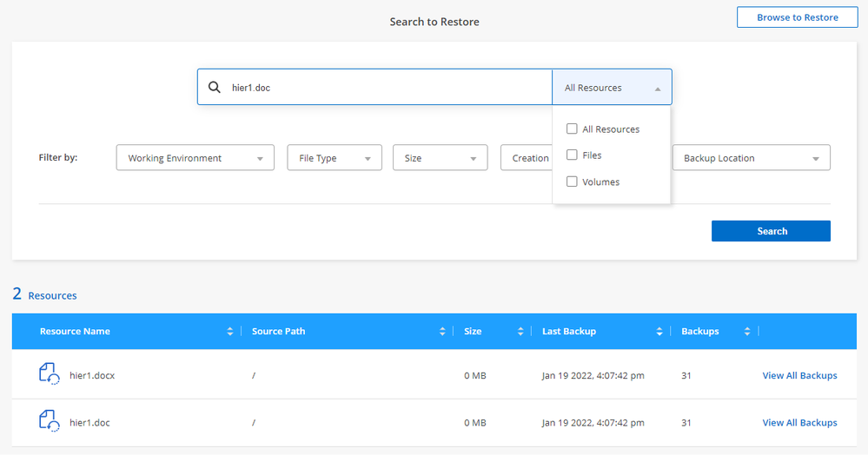Click Browse to Restore button
This screenshot has height=462, width=868.
[797, 17]
